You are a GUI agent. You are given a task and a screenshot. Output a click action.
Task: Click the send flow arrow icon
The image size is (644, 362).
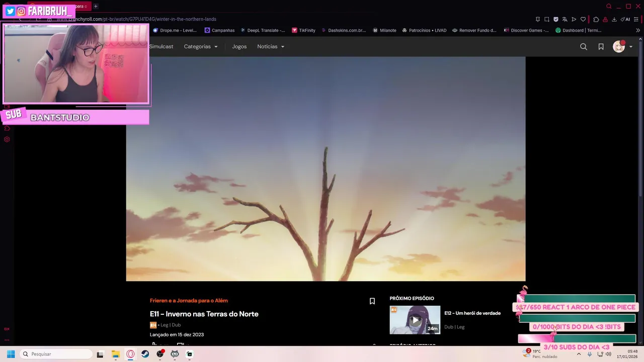pos(574,19)
